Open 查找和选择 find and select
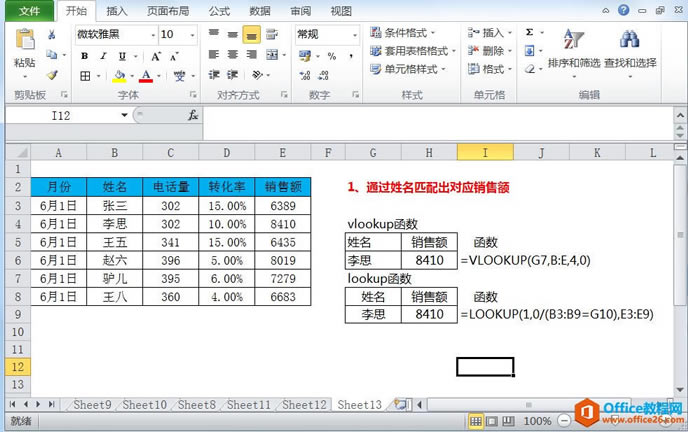The image size is (688, 432). coord(630,53)
